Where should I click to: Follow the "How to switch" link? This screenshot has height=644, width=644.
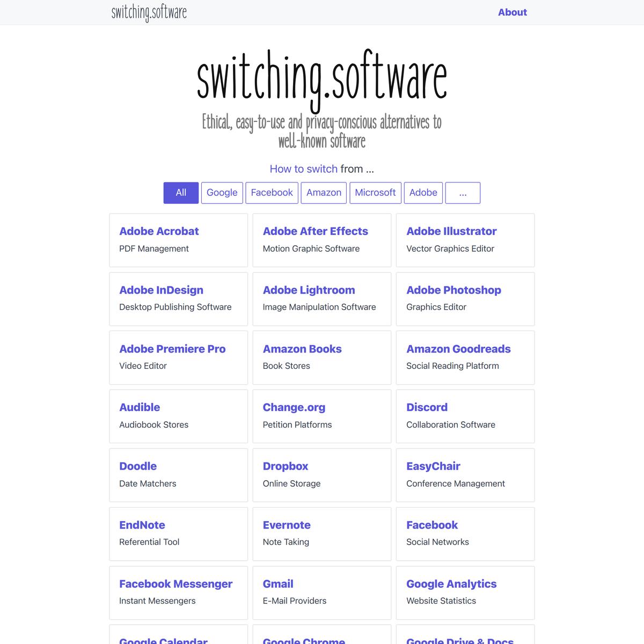click(x=303, y=169)
